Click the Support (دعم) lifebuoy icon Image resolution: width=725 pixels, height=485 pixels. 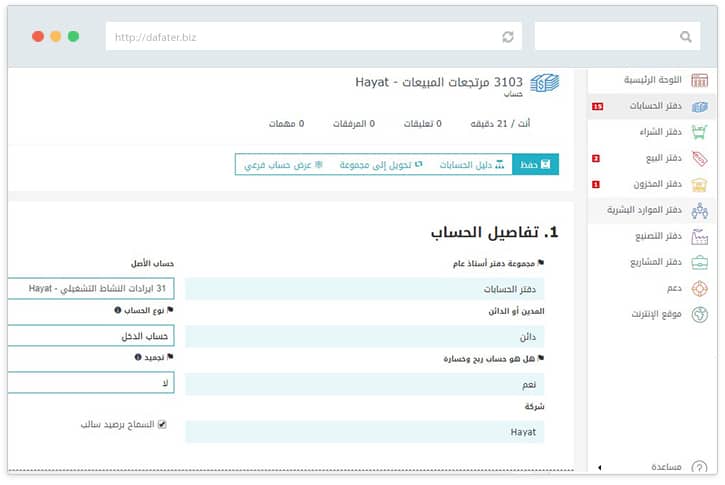[x=699, y=288]
